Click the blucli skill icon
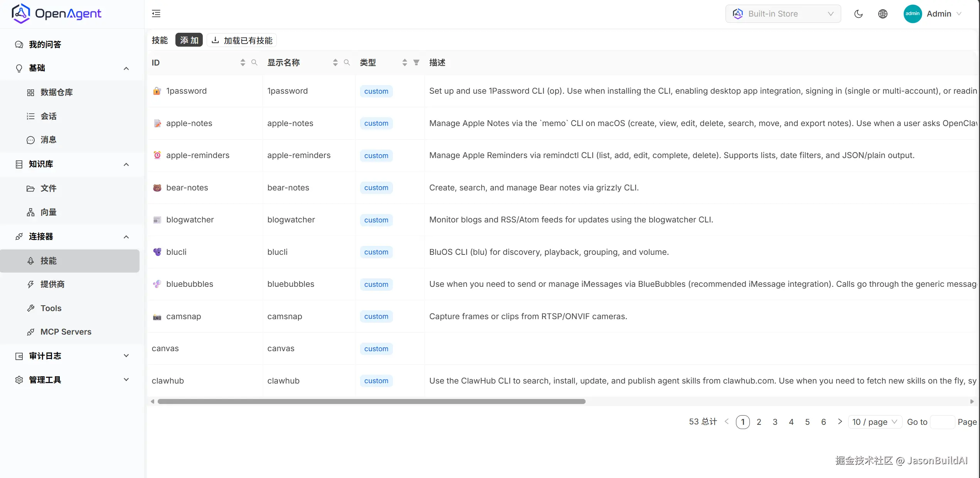 157,252
